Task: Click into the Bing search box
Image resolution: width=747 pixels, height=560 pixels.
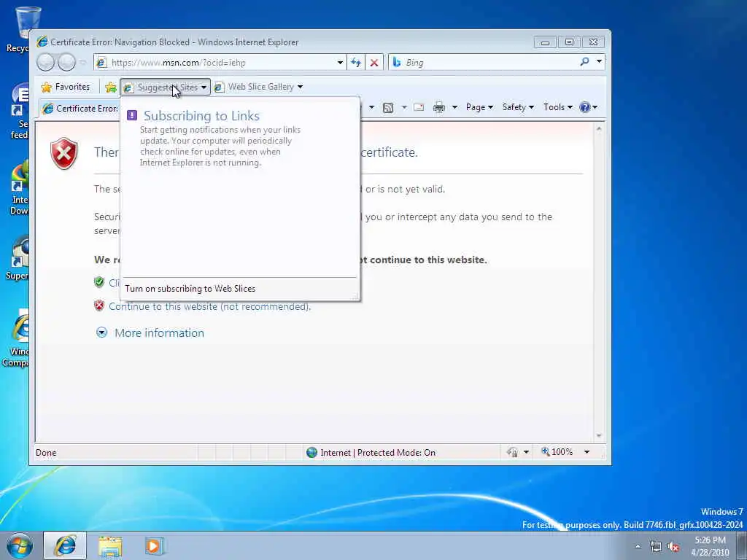Action: [x=484, y=63]
